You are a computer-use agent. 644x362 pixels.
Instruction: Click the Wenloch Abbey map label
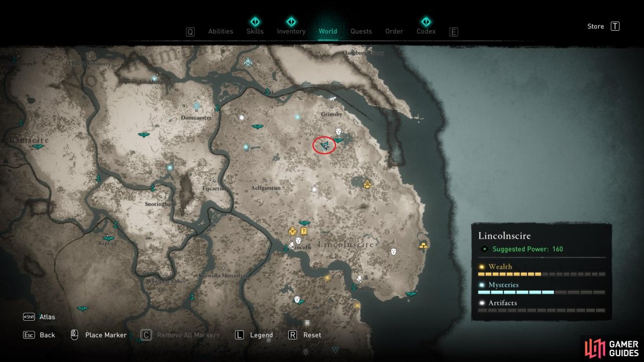coord(166,281)
